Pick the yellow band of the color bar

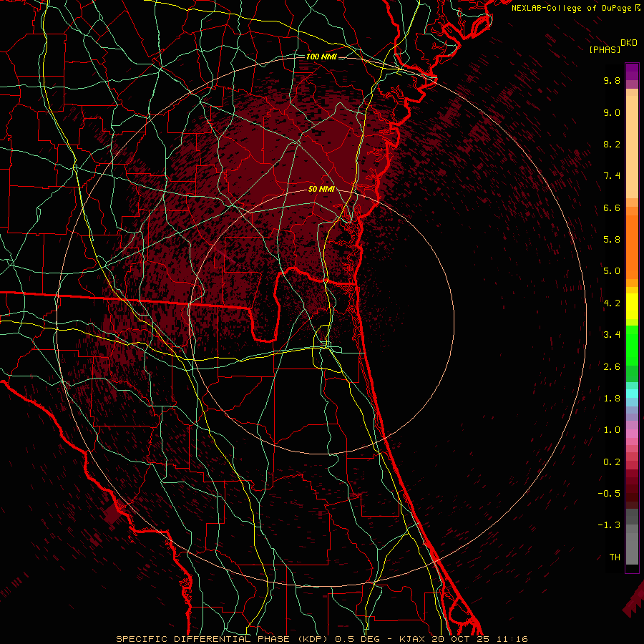click(x=632, y=306)
